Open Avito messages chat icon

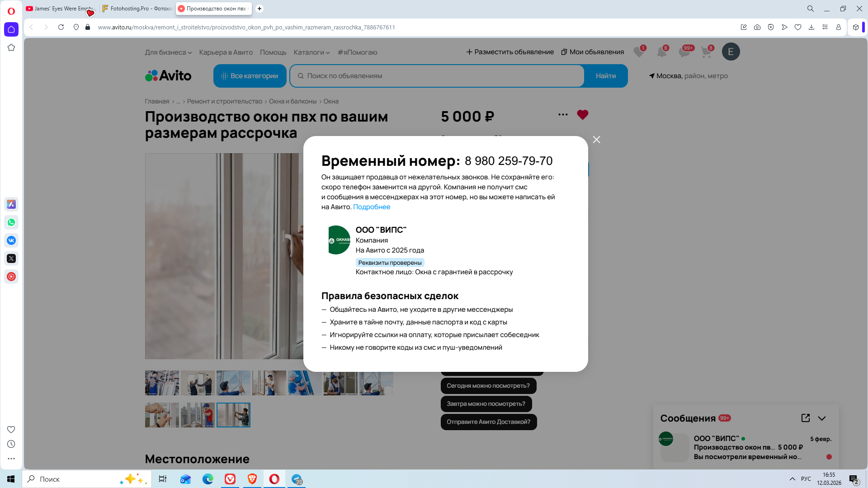(x=684, y=52)
